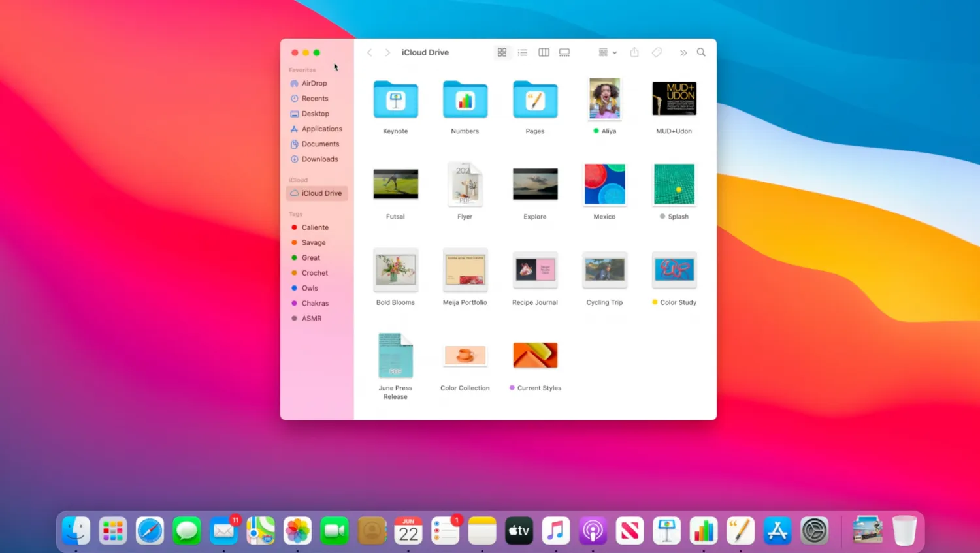Switch to gallery view in toolbar
980x553 pixels.
564,52
